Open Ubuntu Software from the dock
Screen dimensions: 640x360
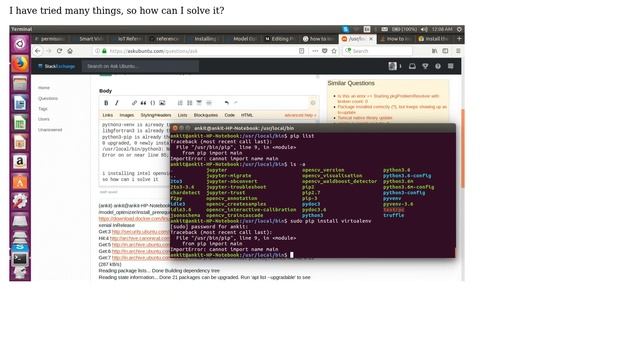tap(20, 181)
